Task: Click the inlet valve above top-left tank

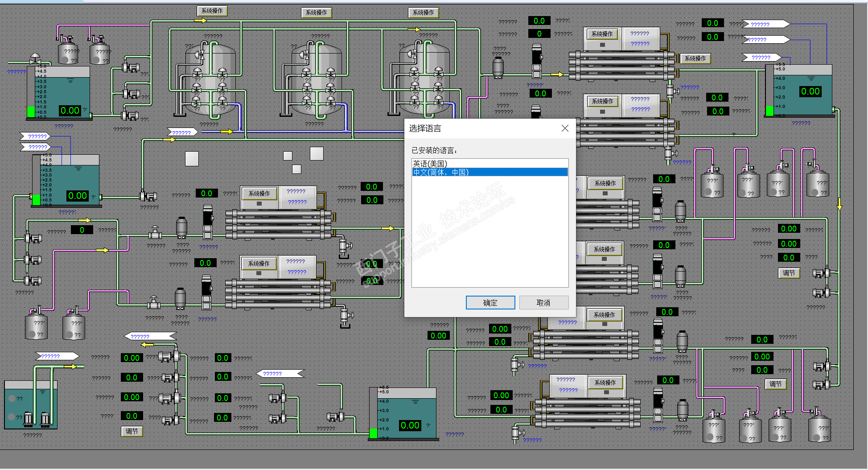Action: 35,59
